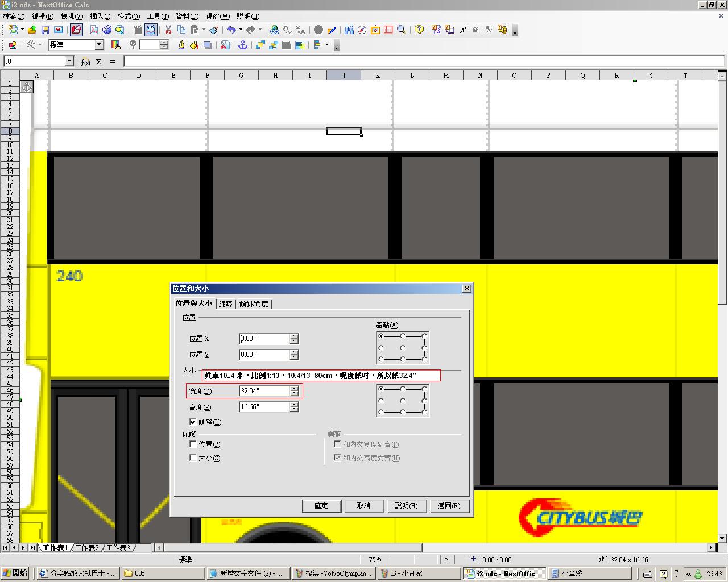Select the center base point in size grid
This screenshot has height=582, width=728.
tap(403, 400)
